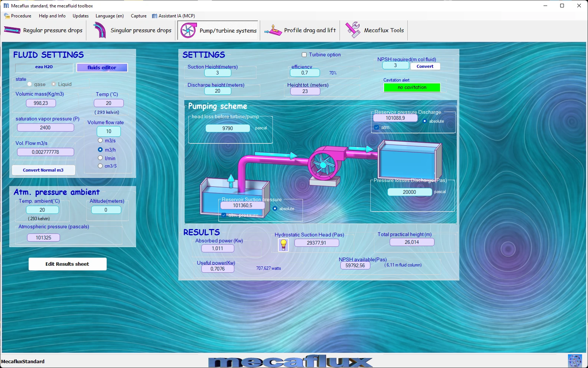
Task: Select absolute option for suction reservoir
Action: pos(275,209)
